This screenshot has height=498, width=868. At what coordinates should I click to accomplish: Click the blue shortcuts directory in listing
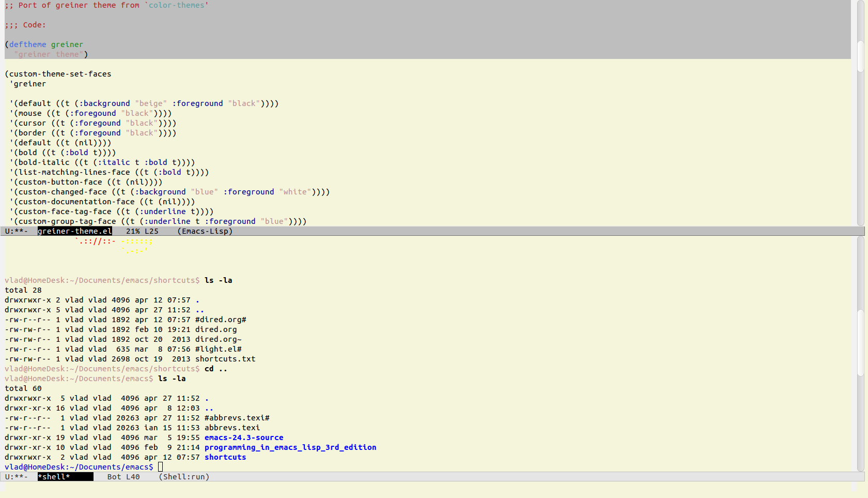pyautogui.click(x=225, y=457)
